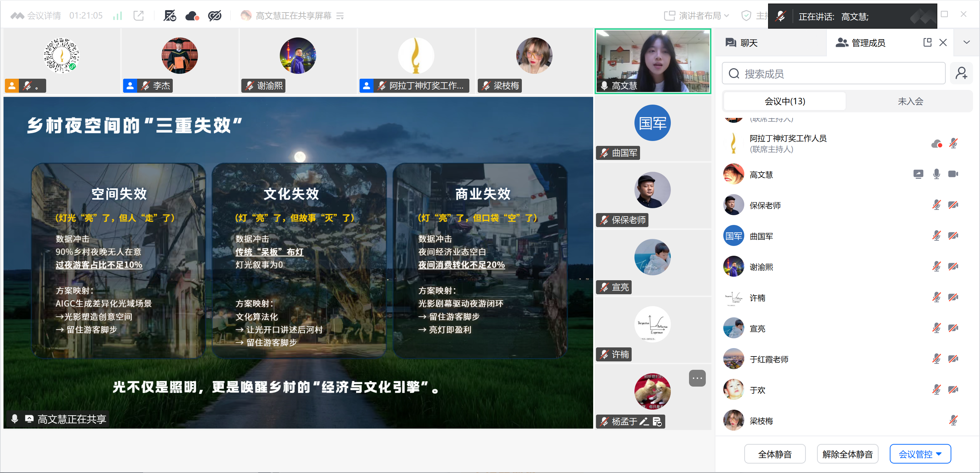Click the screen-sharing indicator icon next to 高文慧
Viewport: 980px width, 473px height.
click(x=918, y=174)
